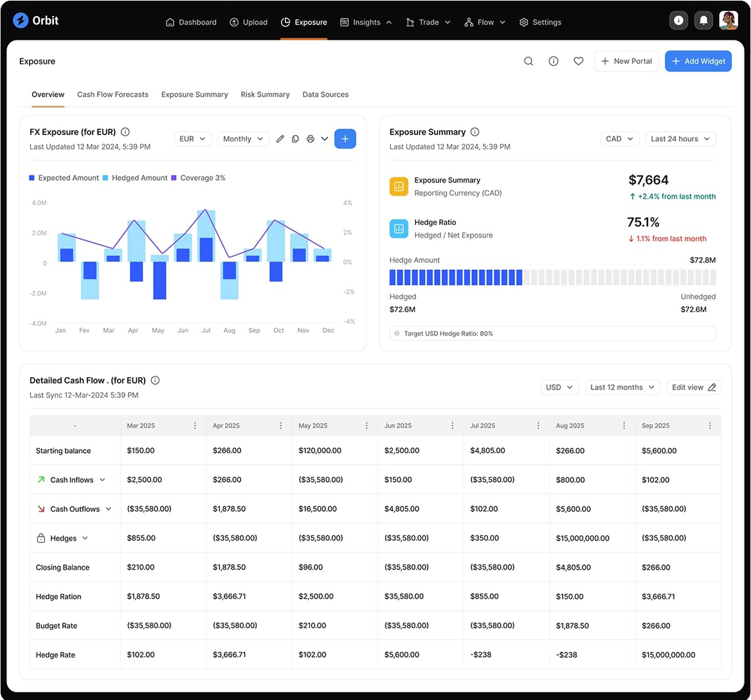Click the user profile avatar
Image resolution: width=751 pixels, height=700 pixels.
pos(728,21)
